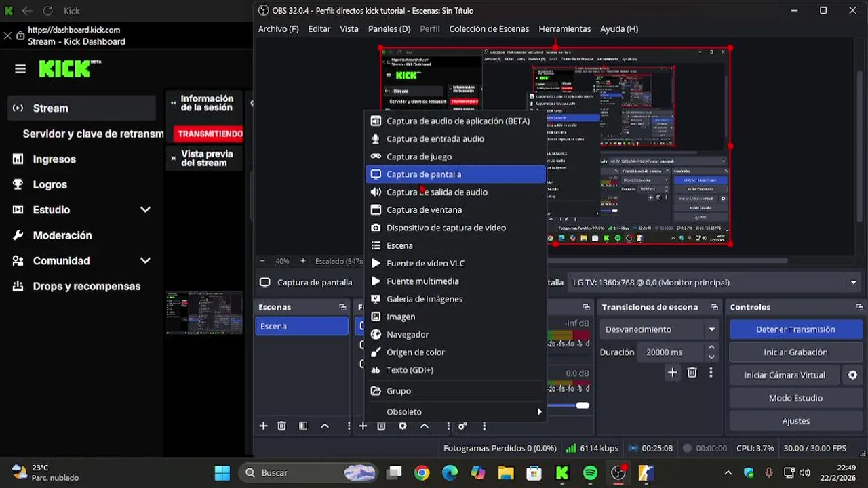Open source properties gear icon
The image size is (868, 488).
[x=403, y=426]
